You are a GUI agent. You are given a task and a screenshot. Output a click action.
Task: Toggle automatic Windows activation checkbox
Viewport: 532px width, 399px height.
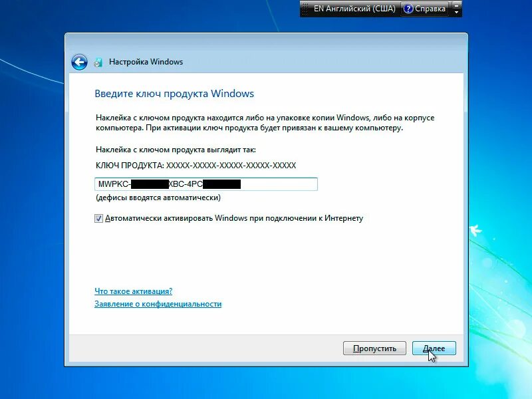[x=98, y=219]
